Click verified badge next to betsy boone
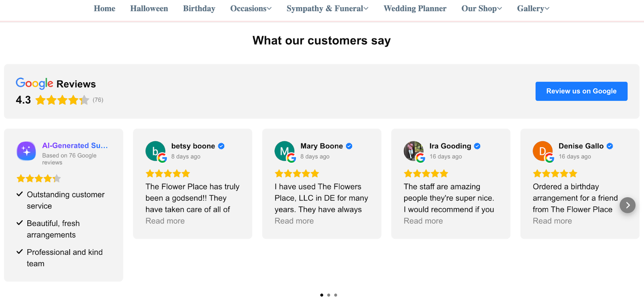644x308 pixels. click(221, 146)
